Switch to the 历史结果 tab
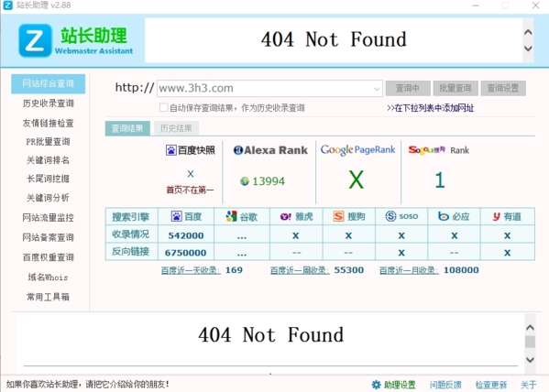Screen dimensions: 549x392 176,128
